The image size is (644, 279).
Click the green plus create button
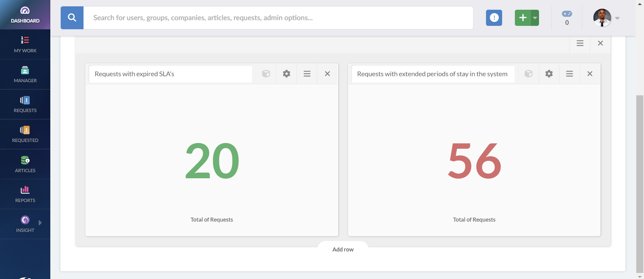(x=523, y=18)
